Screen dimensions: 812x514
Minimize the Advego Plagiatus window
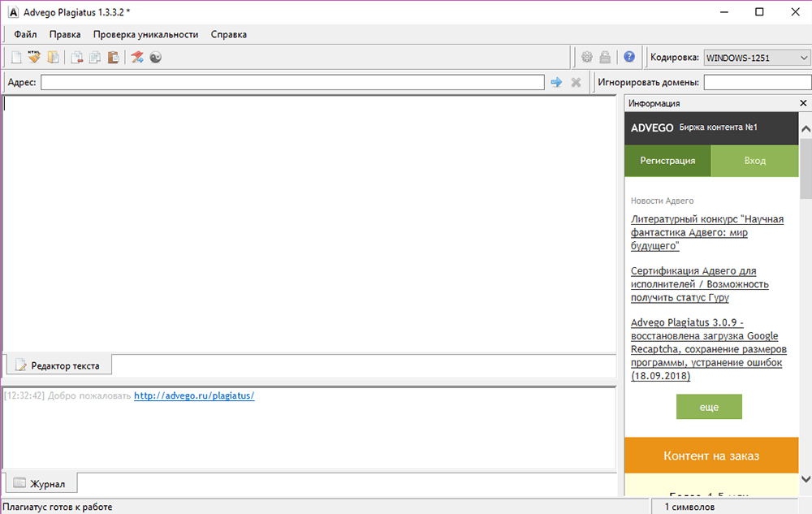tap(724, 12)
